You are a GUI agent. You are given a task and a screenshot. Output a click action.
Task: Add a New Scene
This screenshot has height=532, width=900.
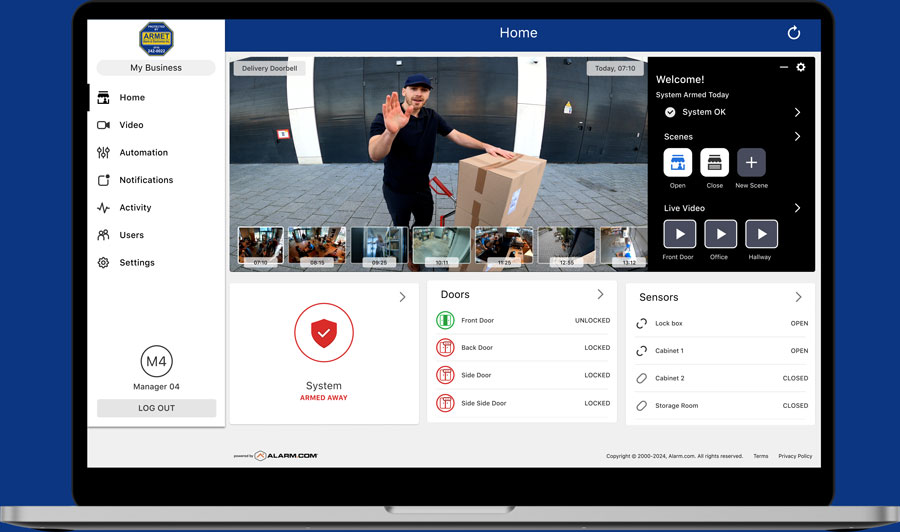click(751, 162)
